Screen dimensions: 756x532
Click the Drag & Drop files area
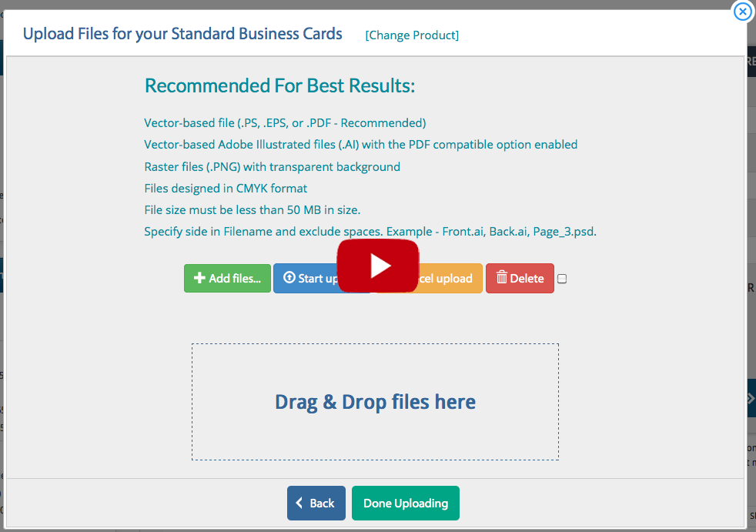point(375,402)
